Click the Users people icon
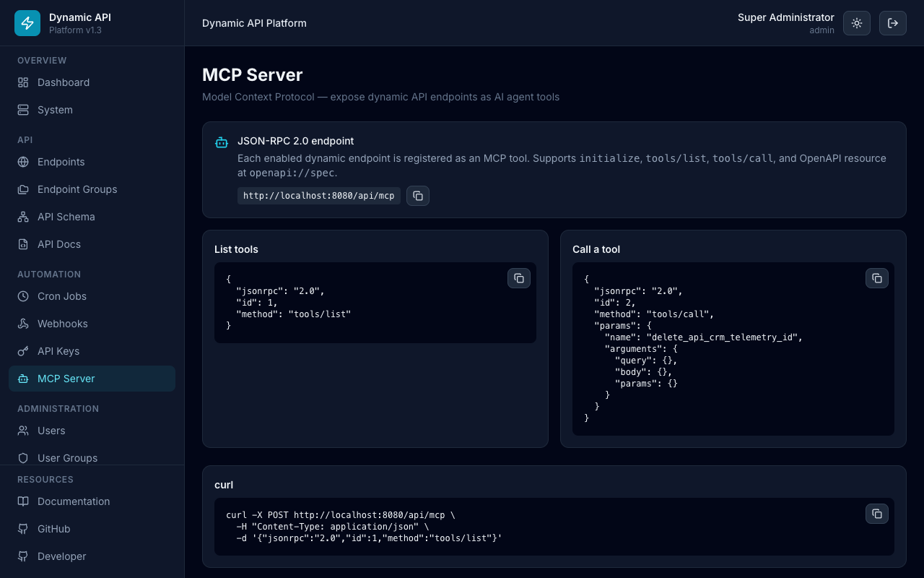924x578 pixels. pyautogui.click(x=23, y=431)
